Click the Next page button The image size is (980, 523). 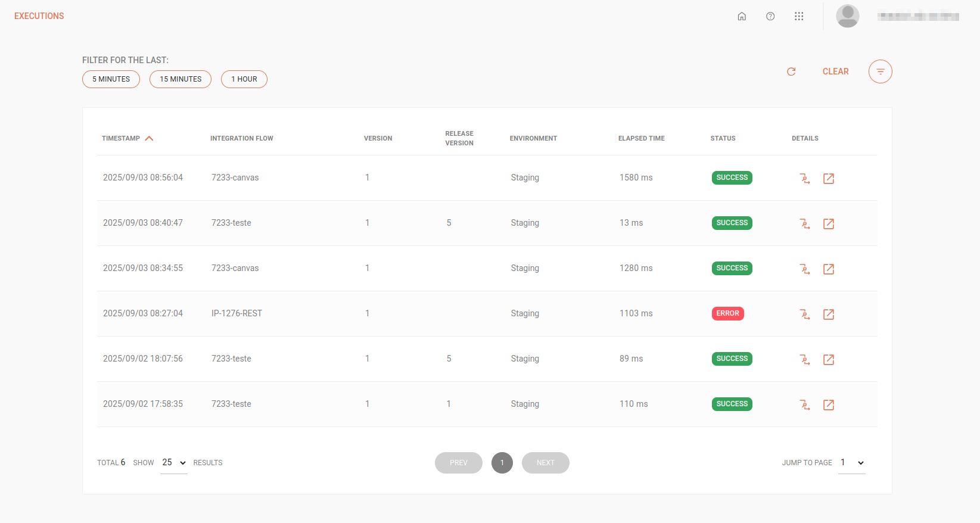(545, 463)
